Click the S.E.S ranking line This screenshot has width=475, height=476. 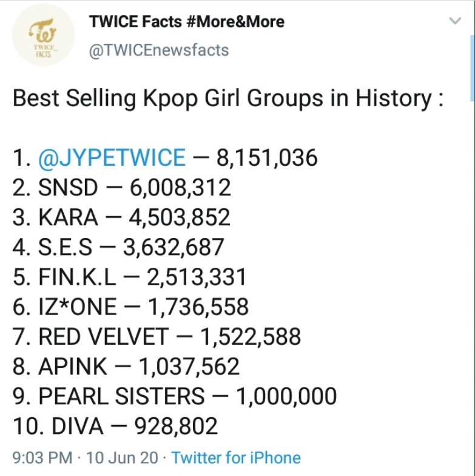[118, 247]
